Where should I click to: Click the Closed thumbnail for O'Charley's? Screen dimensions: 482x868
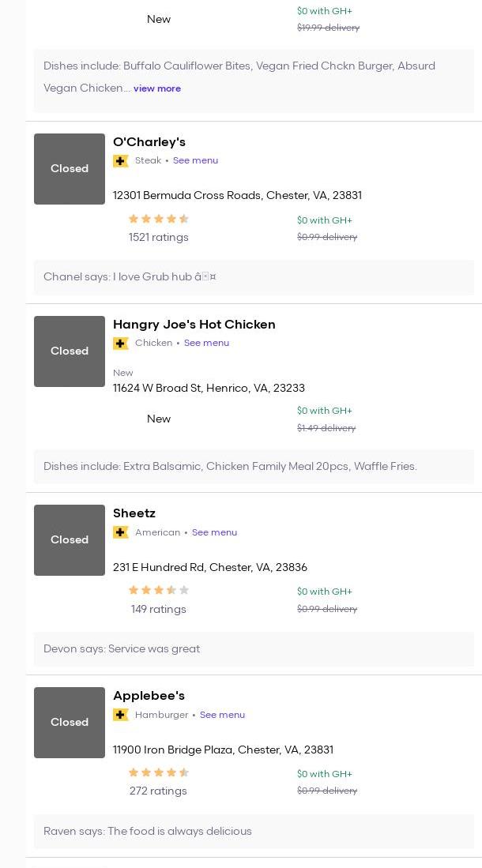pyautogui.click(x=70, y=169)
